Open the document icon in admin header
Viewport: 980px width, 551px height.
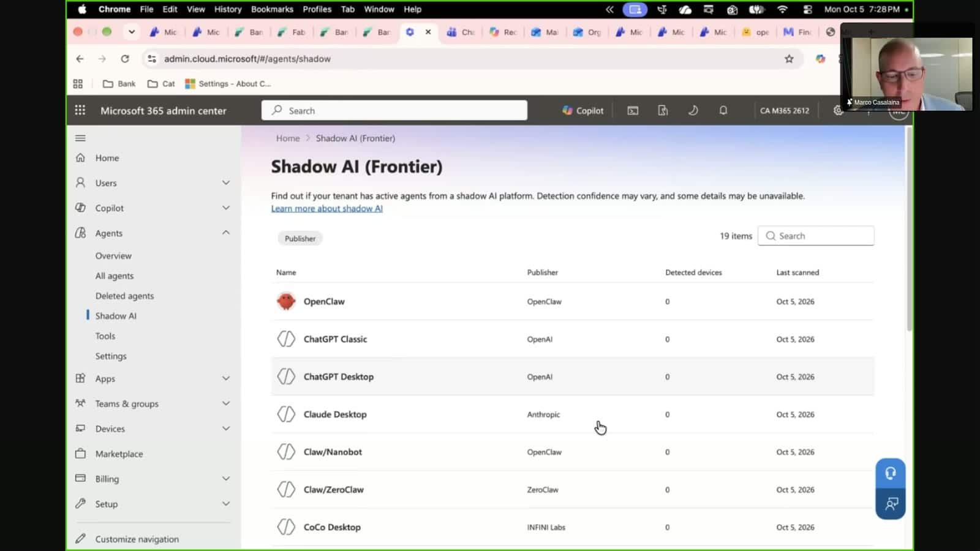[x=663, y=110]
